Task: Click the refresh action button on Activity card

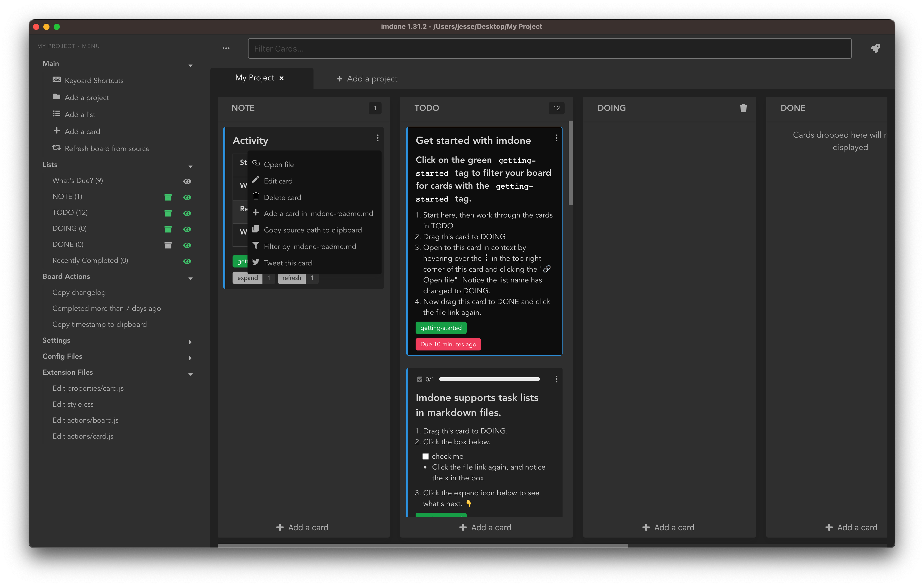Action: 292,278
